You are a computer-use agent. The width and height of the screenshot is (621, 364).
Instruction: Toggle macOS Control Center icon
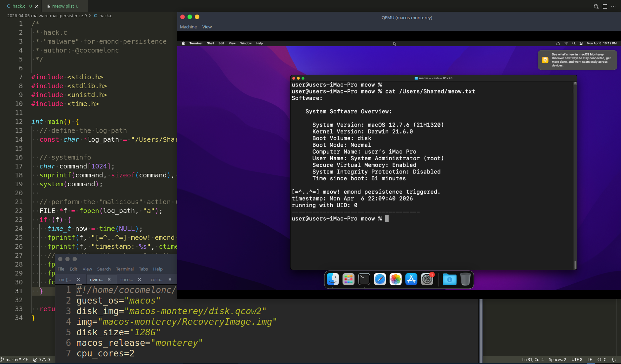coord(581,43)
